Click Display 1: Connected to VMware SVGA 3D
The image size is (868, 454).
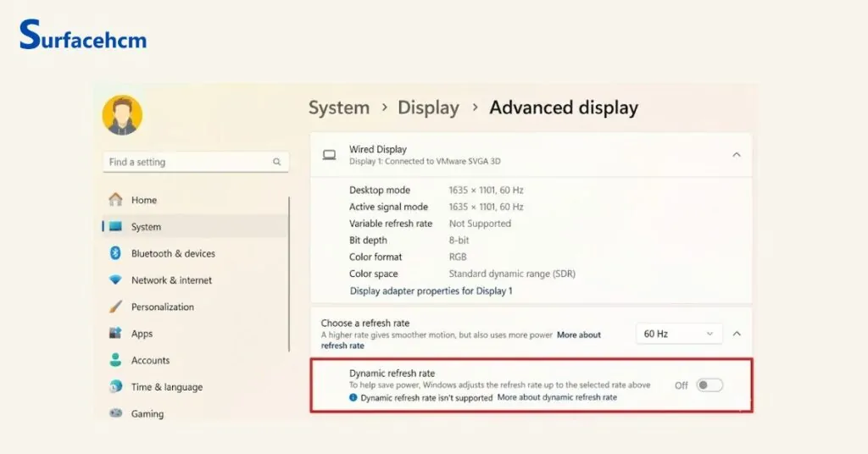pos(425,162)
